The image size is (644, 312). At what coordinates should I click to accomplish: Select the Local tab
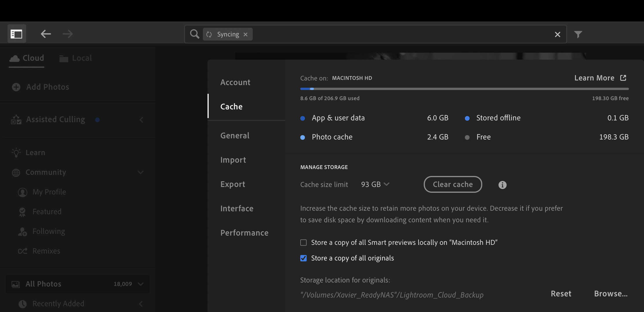point(76,58)
